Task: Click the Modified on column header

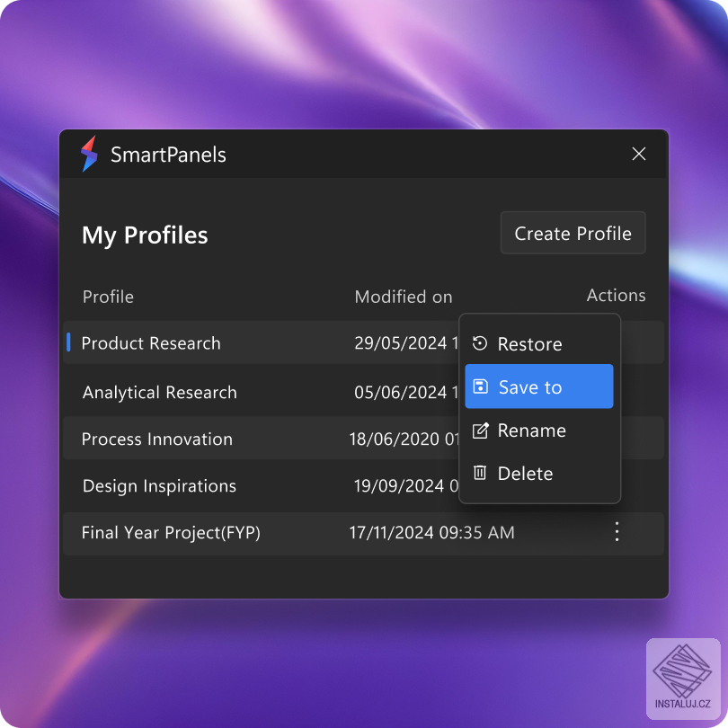Action: [x=404, y=297]
